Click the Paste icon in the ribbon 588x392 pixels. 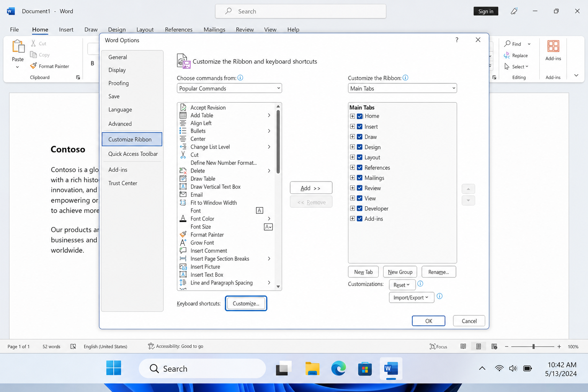point(18,46)
